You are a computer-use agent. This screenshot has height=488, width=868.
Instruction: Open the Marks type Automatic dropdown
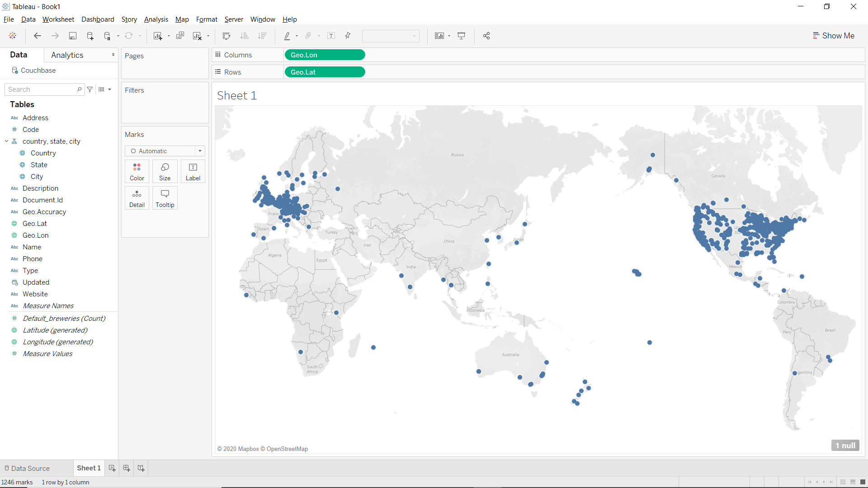(x=199, y=151)
